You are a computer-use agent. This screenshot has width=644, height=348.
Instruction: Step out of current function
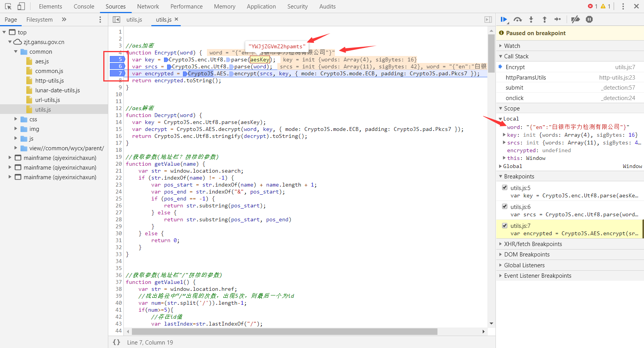point(544,20)
